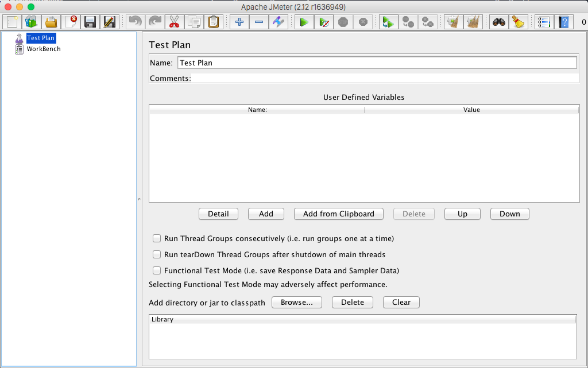Collapse all tree nodes with the minus icon

(259, 22)
